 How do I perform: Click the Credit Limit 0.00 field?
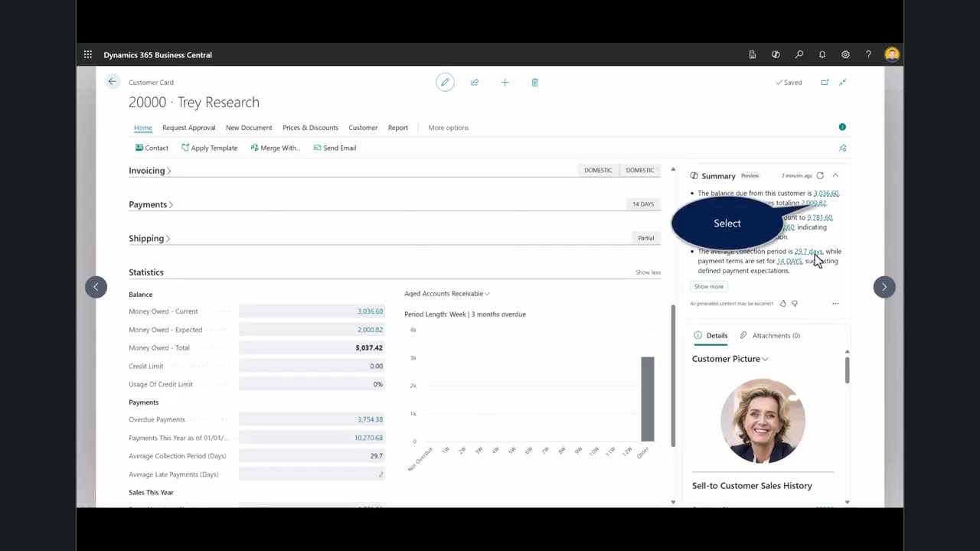(x=312, y=366)
